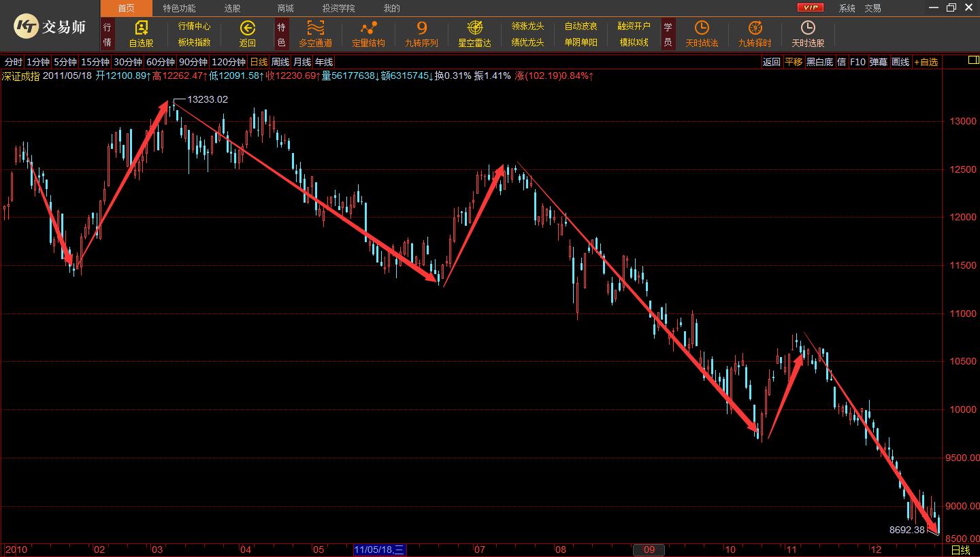Toggle 弹幕 overlay
Screen dimensions: 980x557
point(879,62)
